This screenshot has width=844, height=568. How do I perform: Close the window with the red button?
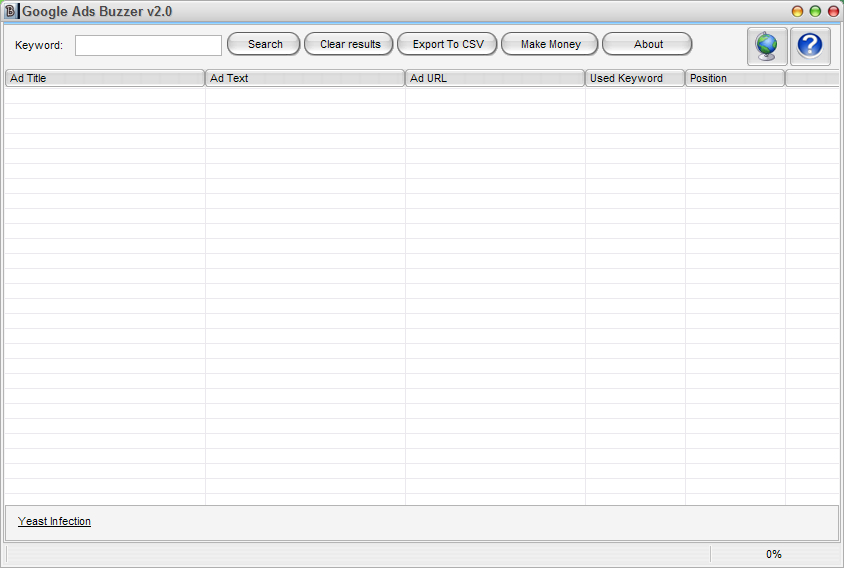(833, 11)
